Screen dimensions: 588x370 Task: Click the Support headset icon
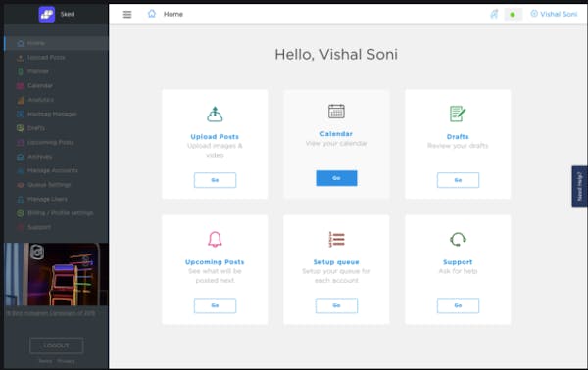[x=458, y=239]
